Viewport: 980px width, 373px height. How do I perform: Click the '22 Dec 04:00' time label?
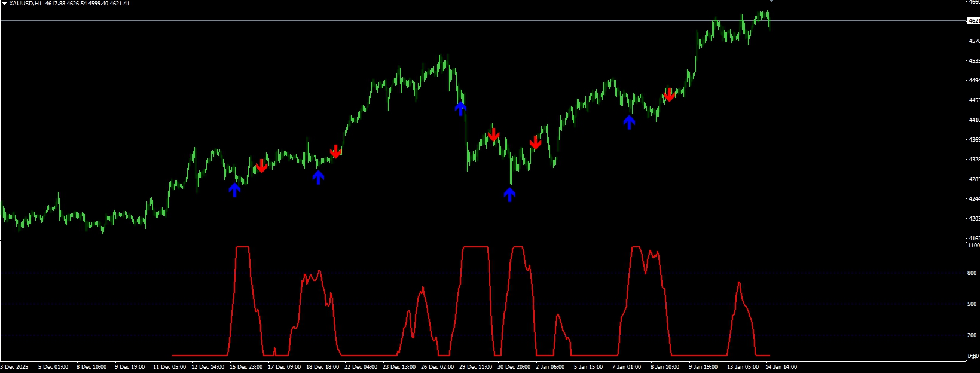[x=361, y=367]
